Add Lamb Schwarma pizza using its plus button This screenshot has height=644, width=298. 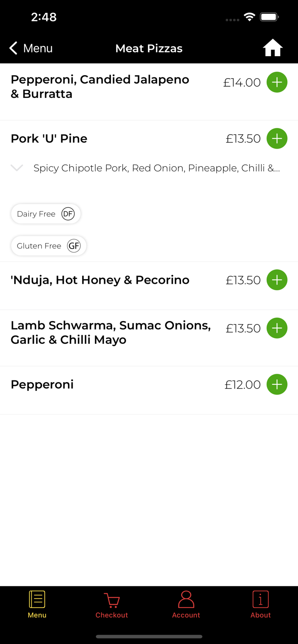pos(277,328)
